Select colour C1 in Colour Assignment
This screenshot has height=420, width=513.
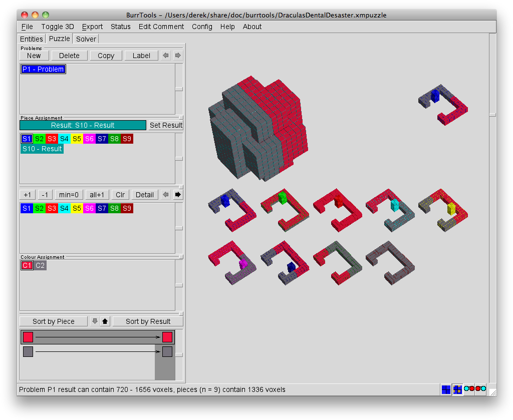point(27,265)
